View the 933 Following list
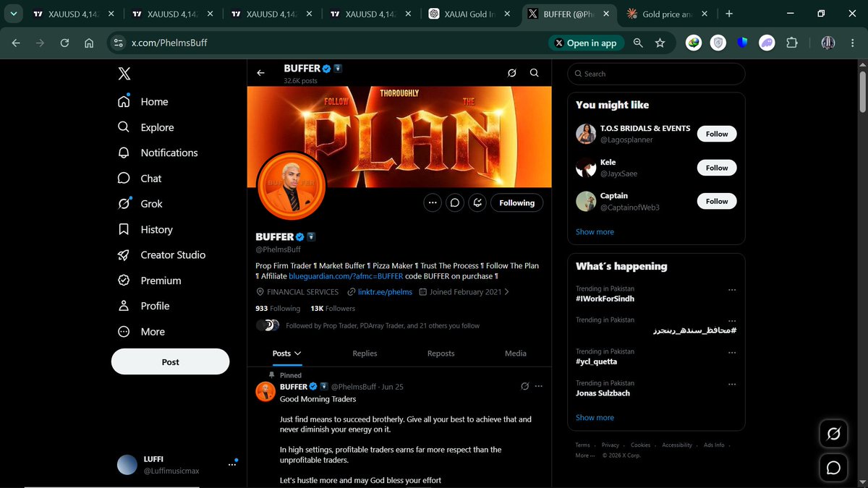Screen dimensions: 868x488 [278, 308]
